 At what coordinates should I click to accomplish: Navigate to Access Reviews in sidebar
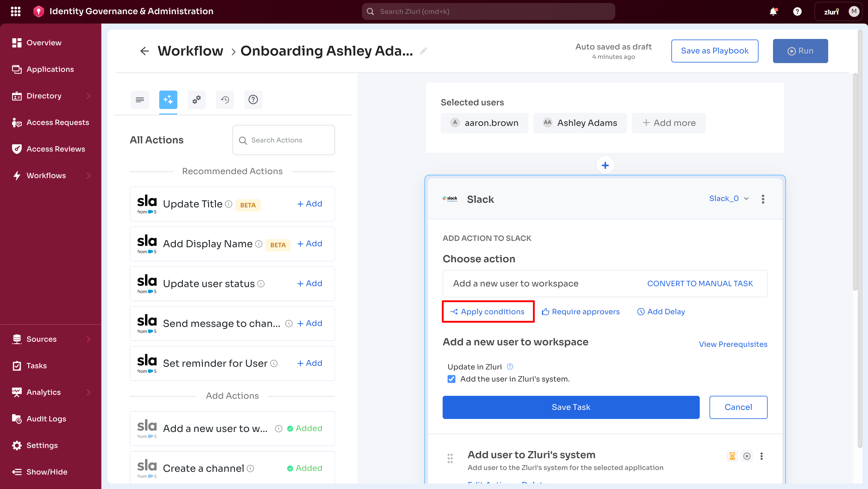tap(55, 149)
